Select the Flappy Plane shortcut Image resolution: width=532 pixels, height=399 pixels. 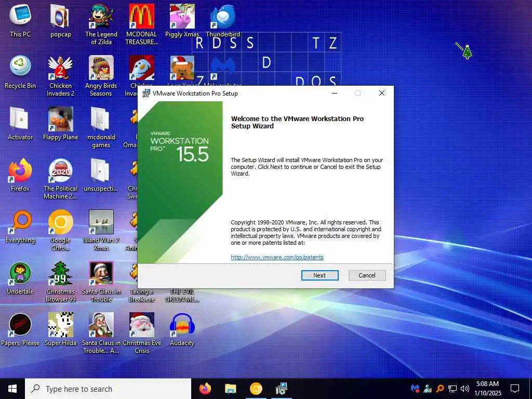point(60,124)
